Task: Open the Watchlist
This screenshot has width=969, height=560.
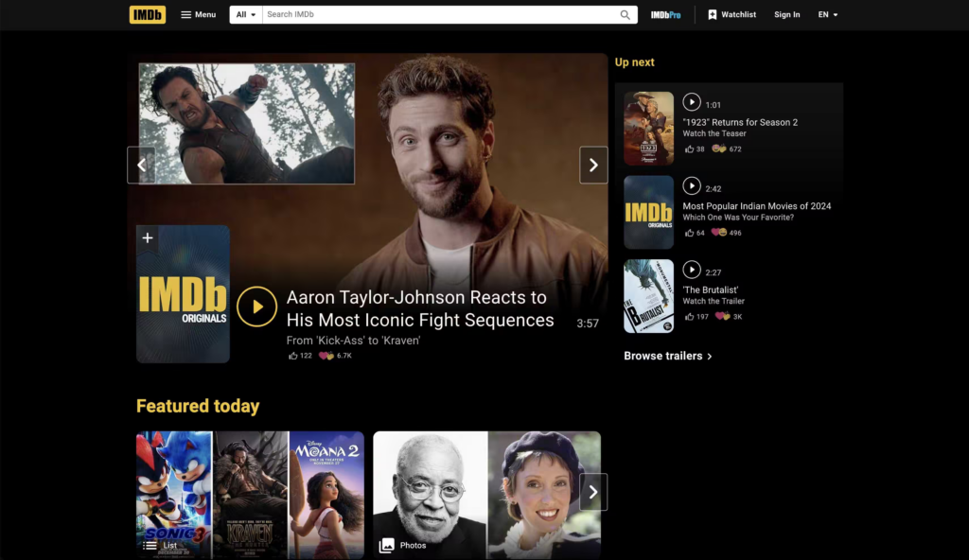Action: [731, 14]
